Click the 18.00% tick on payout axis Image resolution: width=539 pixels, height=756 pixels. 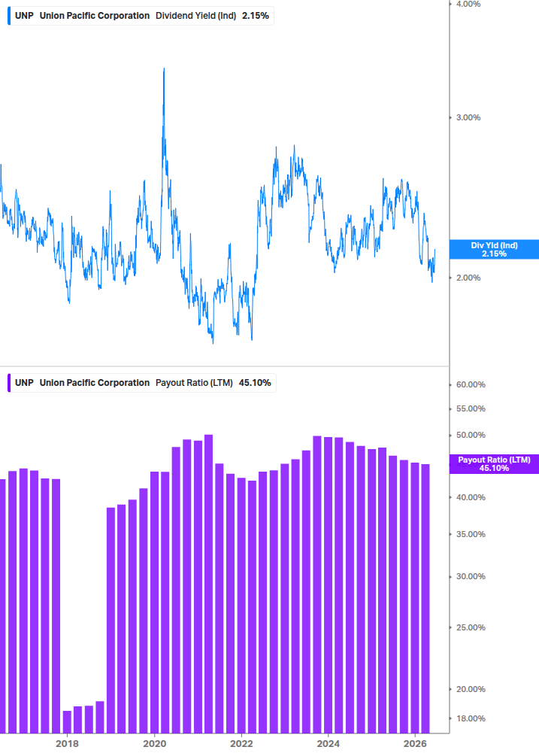point(471,718)
